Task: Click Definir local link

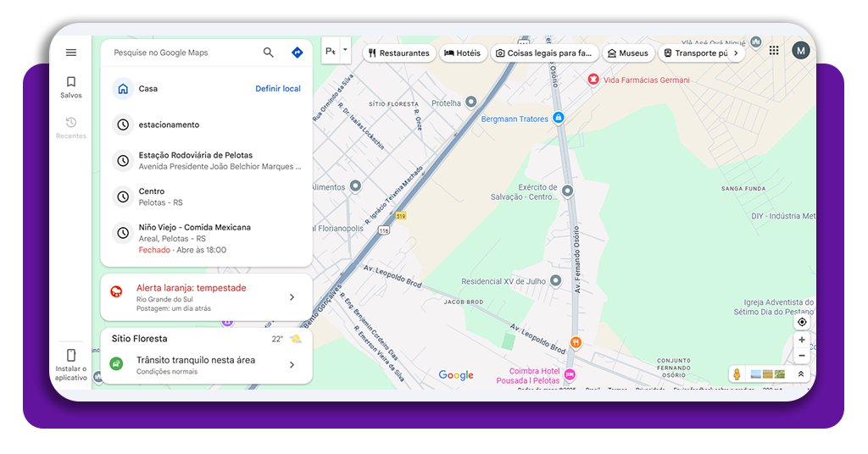Action: click(278, 88)
